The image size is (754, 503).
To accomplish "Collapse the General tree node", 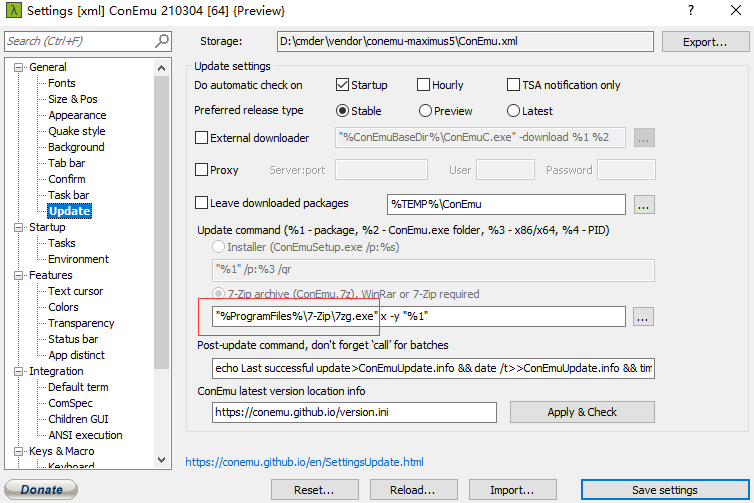I will tap(18, 67).
